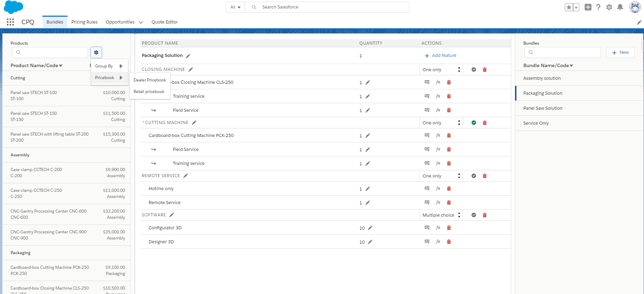
Task: Select Panel saw STECH ST-150 product
Action: point(67,117)
